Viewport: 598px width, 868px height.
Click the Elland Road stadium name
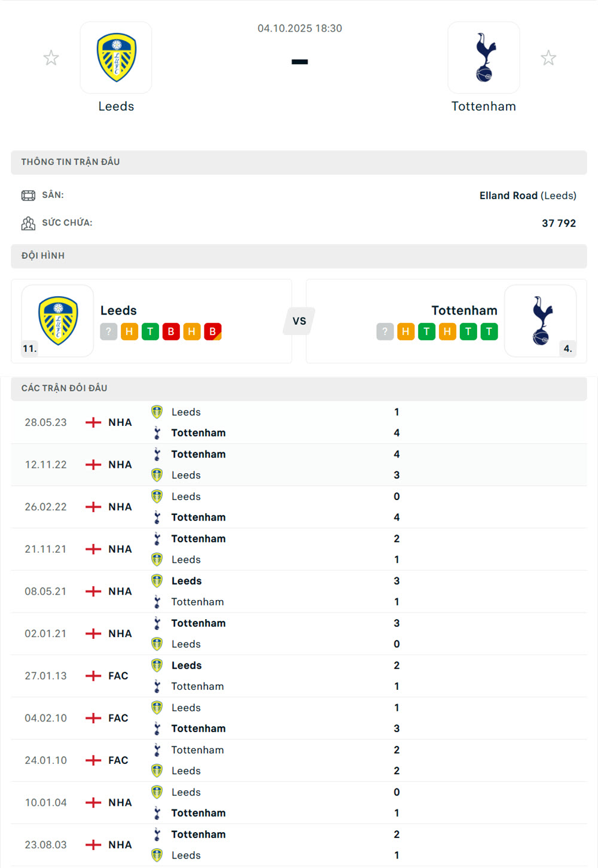pos(508,195)
